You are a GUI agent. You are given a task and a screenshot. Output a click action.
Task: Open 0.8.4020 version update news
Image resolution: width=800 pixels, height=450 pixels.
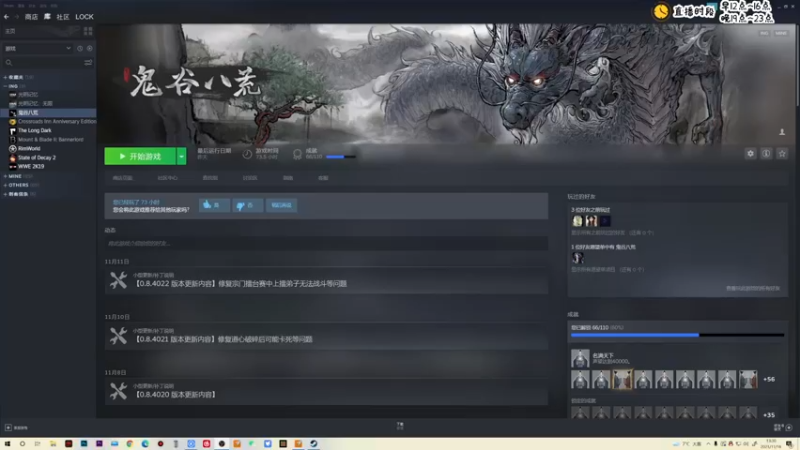pyautogui.click(x=327, y=391)
